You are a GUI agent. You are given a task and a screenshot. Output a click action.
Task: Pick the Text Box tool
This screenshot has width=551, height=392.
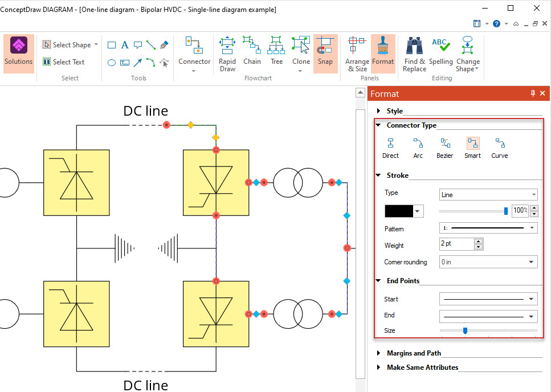pos(125,63)
